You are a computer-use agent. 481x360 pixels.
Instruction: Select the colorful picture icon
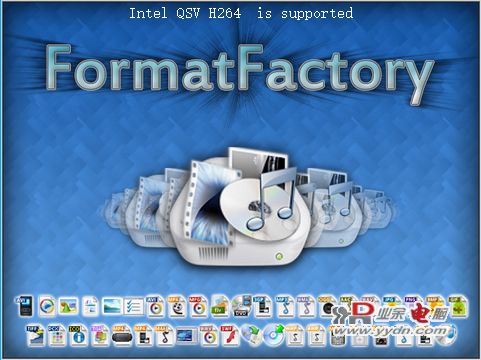point(68,306)
